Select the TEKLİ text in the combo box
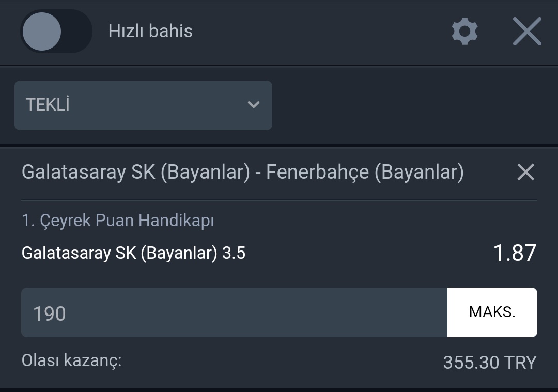The image size is (558, 392). click(48, 104)
